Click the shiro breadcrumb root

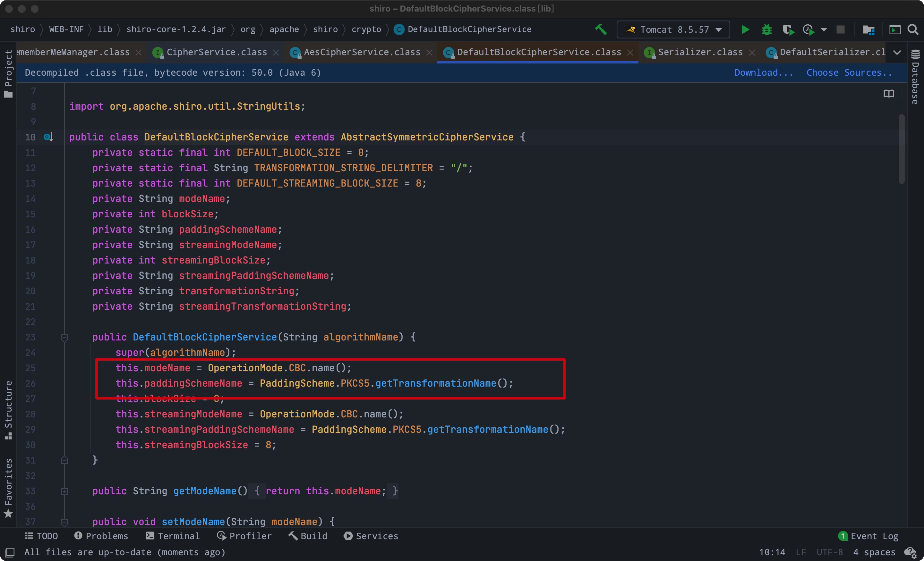[x=22, y=29]
